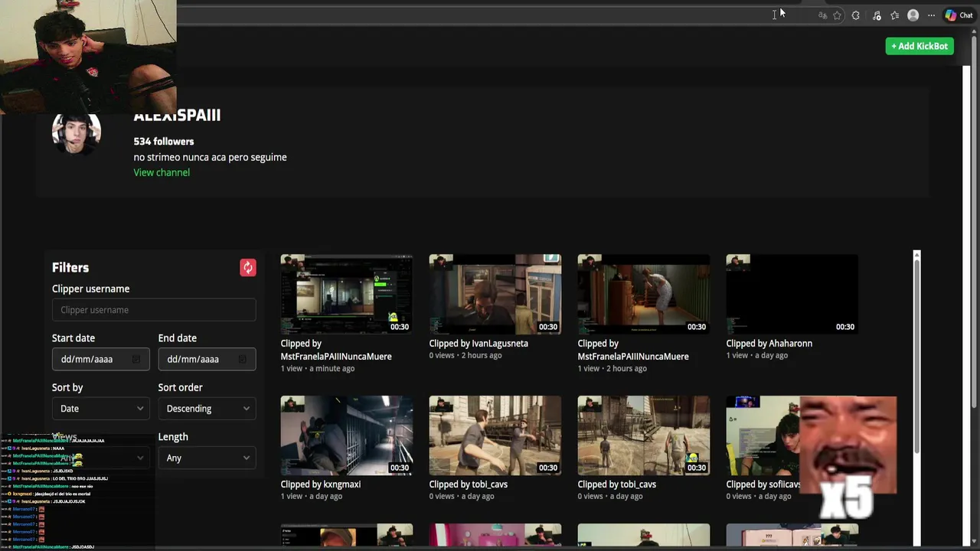The height and width of the screenshot is (551, 980).
Task: Bookmark this page with the star icon
Action: point(838,15)
